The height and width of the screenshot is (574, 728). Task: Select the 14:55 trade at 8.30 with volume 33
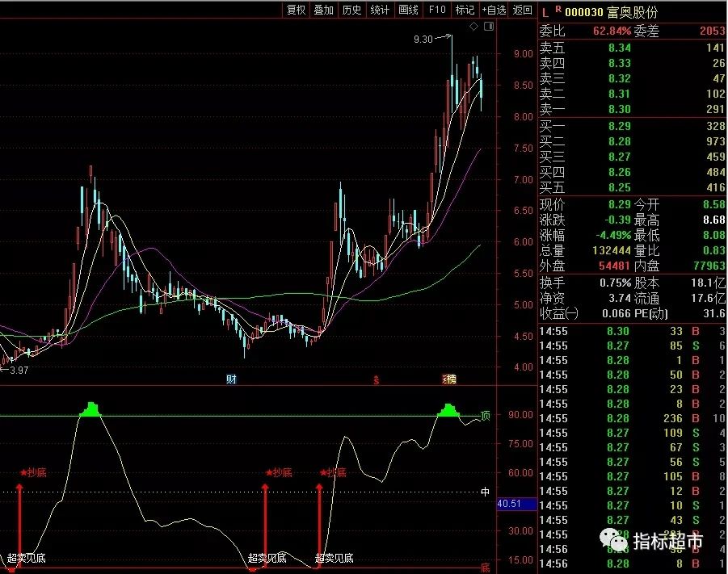pos(633,331)
